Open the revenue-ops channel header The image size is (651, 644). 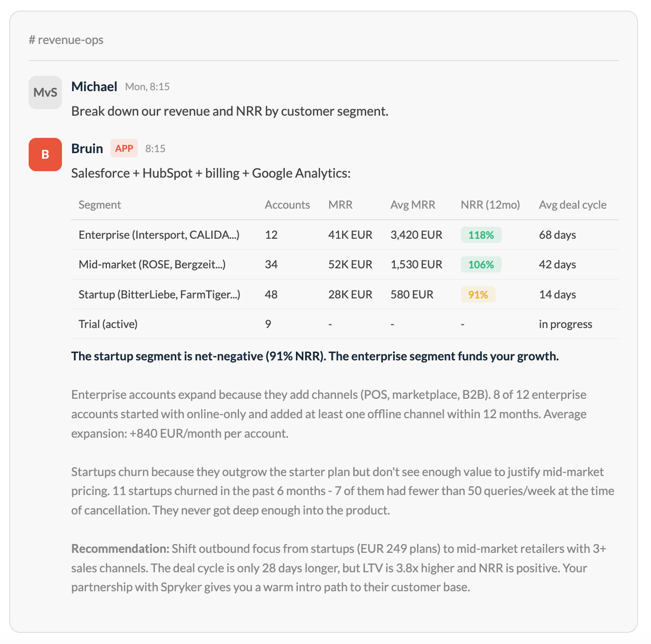coord(66,40)
